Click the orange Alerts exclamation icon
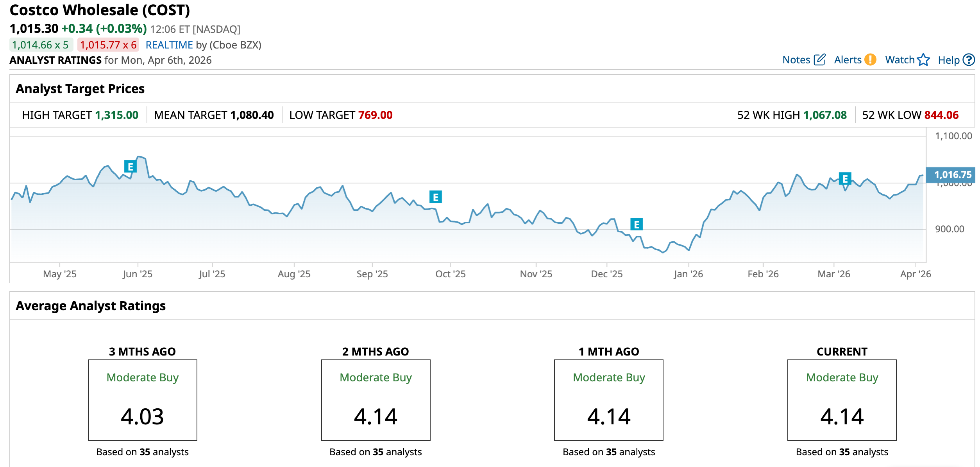The width and height of the screenshot is (980, 467). 870,60
